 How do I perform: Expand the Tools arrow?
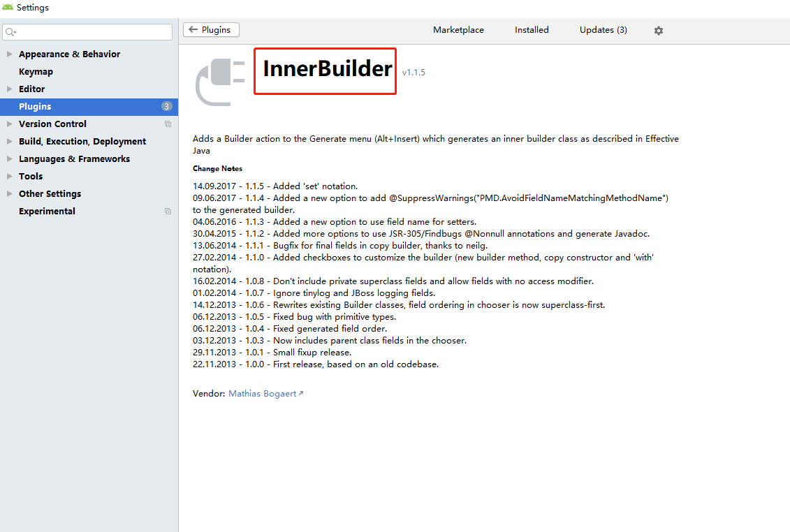pos(9,177)
